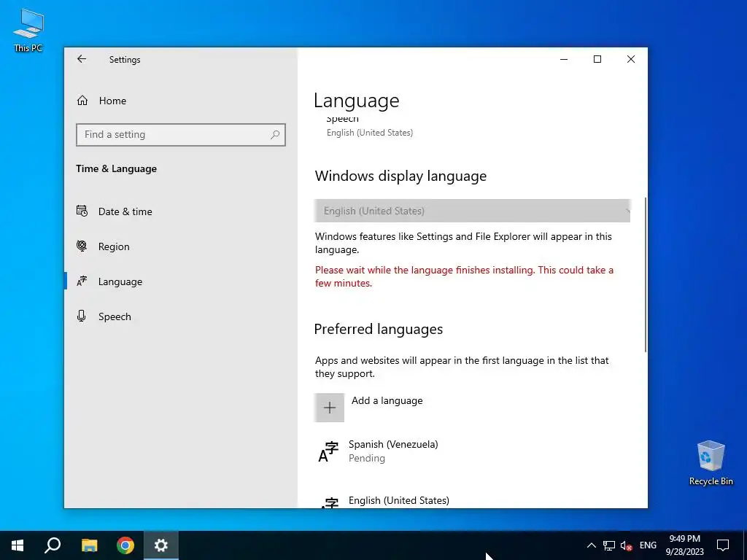Select Spanish (Venezuela) language entry
The width and height of the screenshot is (747, 560).
[x=472, y=451]
